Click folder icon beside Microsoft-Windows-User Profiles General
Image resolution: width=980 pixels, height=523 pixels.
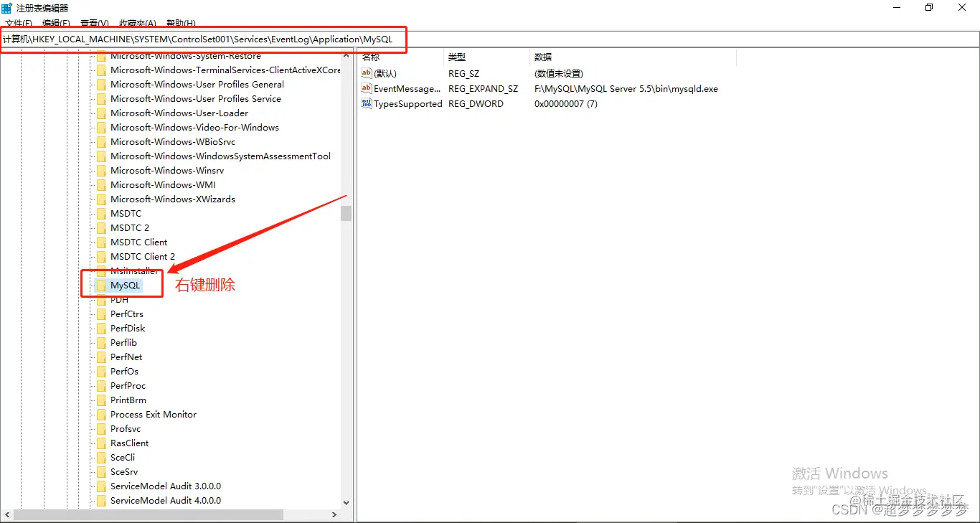coord(101,85)
